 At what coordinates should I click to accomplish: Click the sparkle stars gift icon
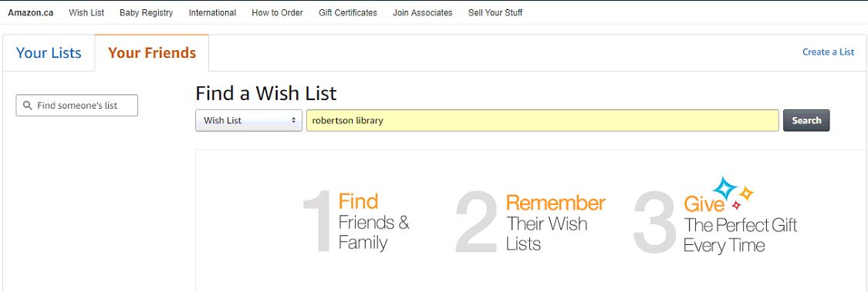pos(733,193)
